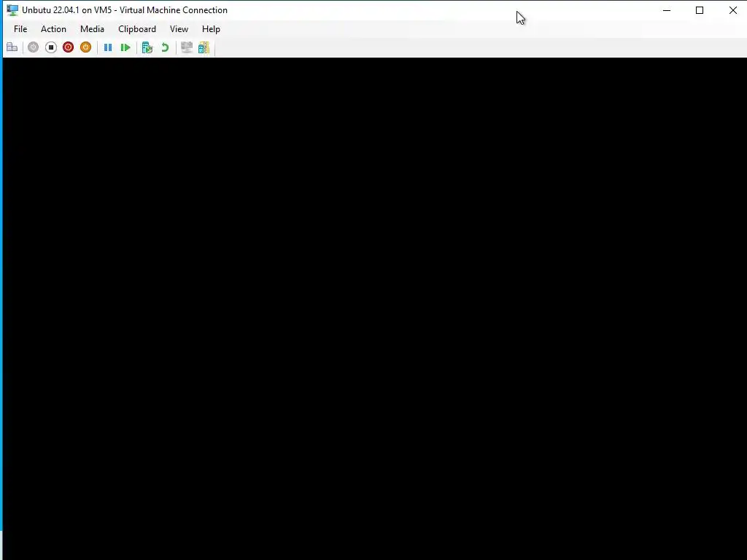
Task: Click the grayed Start power icon
Action: point(33,47)
